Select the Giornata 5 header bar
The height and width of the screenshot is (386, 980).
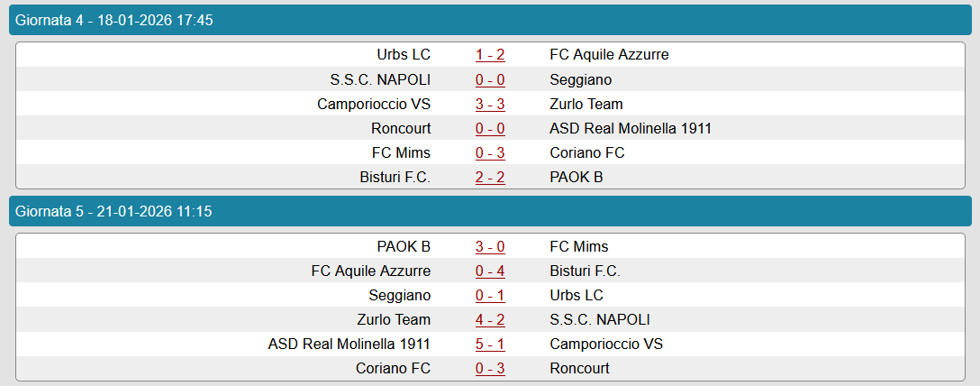point(490,211)
